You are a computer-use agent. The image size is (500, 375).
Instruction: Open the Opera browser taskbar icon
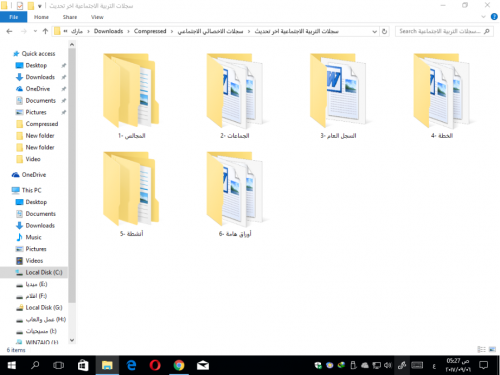[155, 365]
